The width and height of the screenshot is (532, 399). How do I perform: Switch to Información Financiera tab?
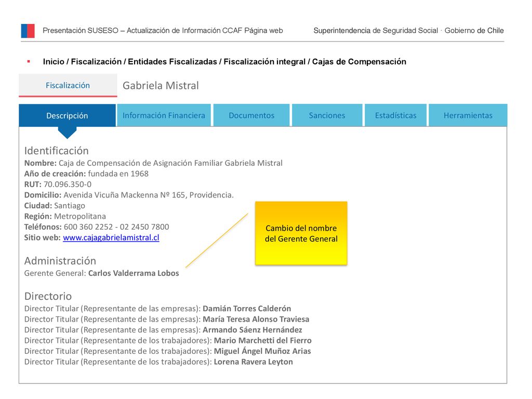point(164,115)
